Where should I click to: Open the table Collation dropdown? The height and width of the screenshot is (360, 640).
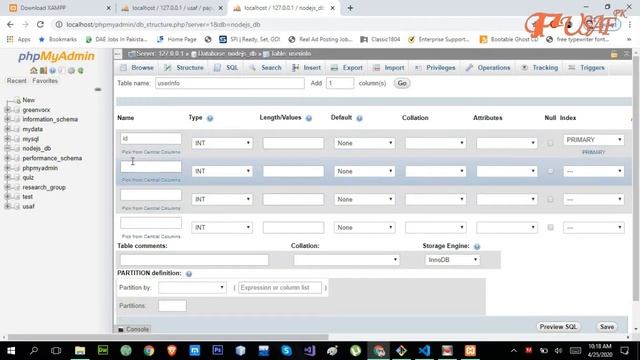346,260
